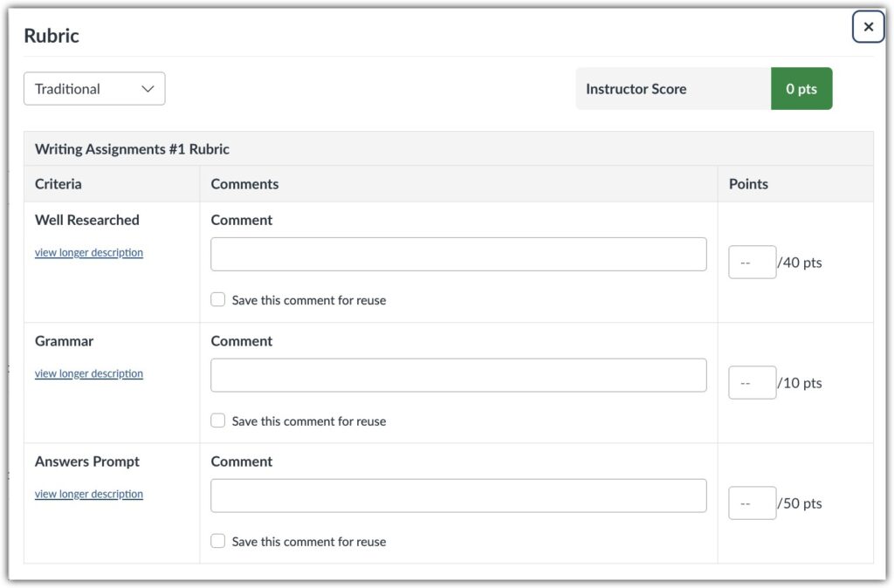View longer description for Answers Prompt

[x=88, y=494]
